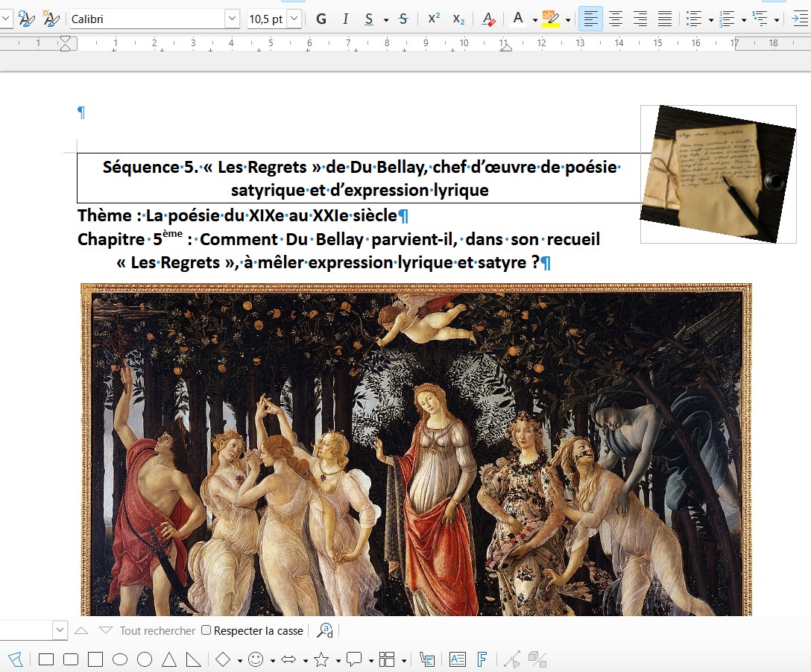Select the handwritten letter image
This screenshot has width=811, height=672.
(719, 174)
